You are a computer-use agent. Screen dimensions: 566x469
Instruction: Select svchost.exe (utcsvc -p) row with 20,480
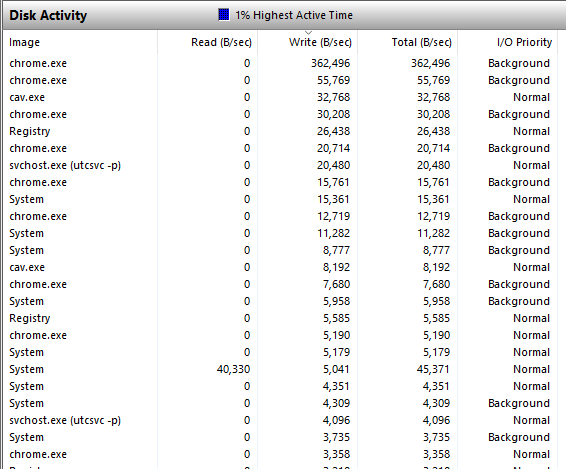pos(280,165)
